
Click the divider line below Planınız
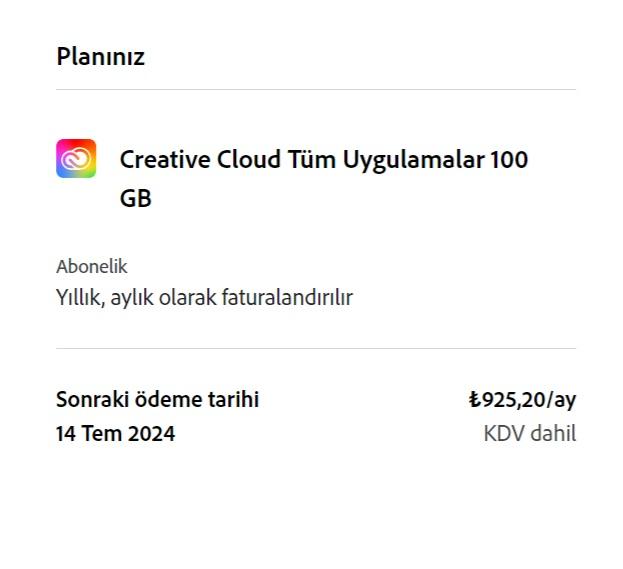pyautogui.click(x=316, y=89)
